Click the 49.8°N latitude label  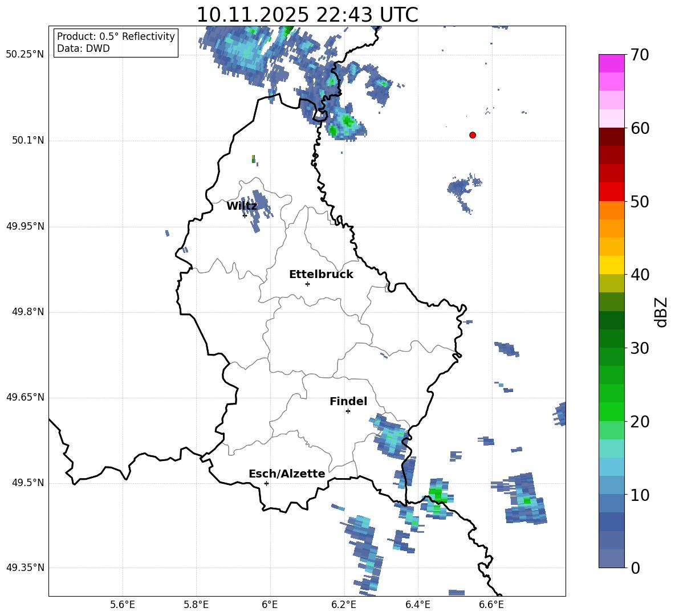pyautogui.click(x=28, y=312)
